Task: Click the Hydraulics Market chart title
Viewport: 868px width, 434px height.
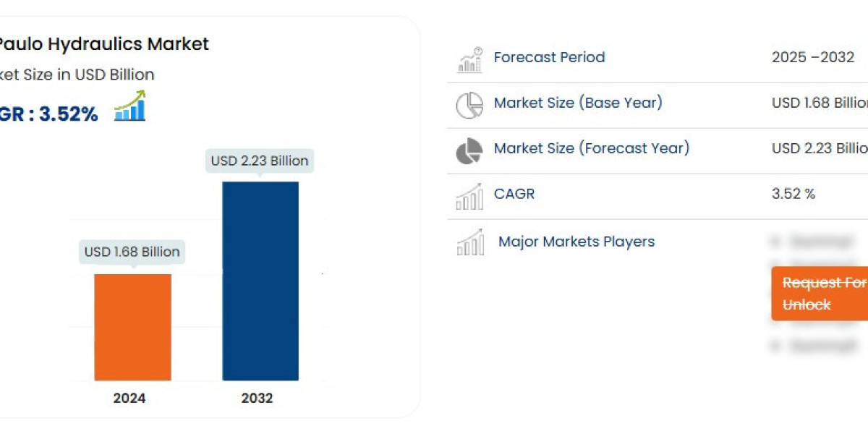Action: tap(104, 43)
